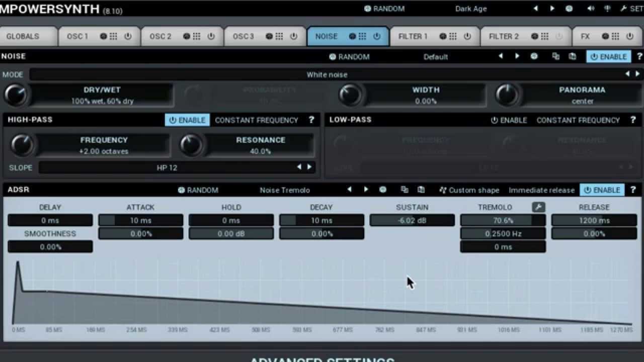Click high-pass CONSTANT FREQUENCY option
This screenshot has height=362, width=644.
coord(257,120)
